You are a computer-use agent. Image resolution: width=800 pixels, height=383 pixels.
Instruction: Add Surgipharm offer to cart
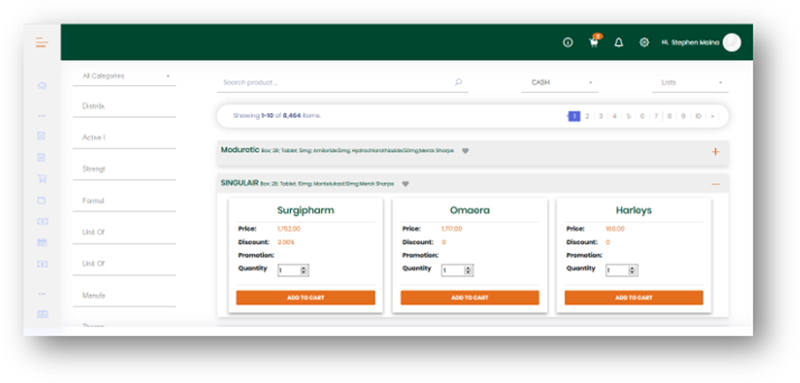306,298
